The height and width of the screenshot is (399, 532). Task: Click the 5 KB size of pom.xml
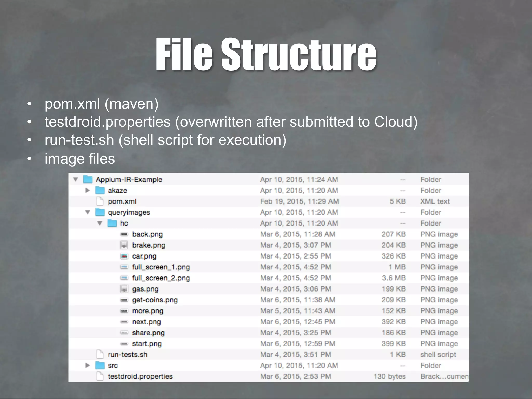click(x=397, y=201)
